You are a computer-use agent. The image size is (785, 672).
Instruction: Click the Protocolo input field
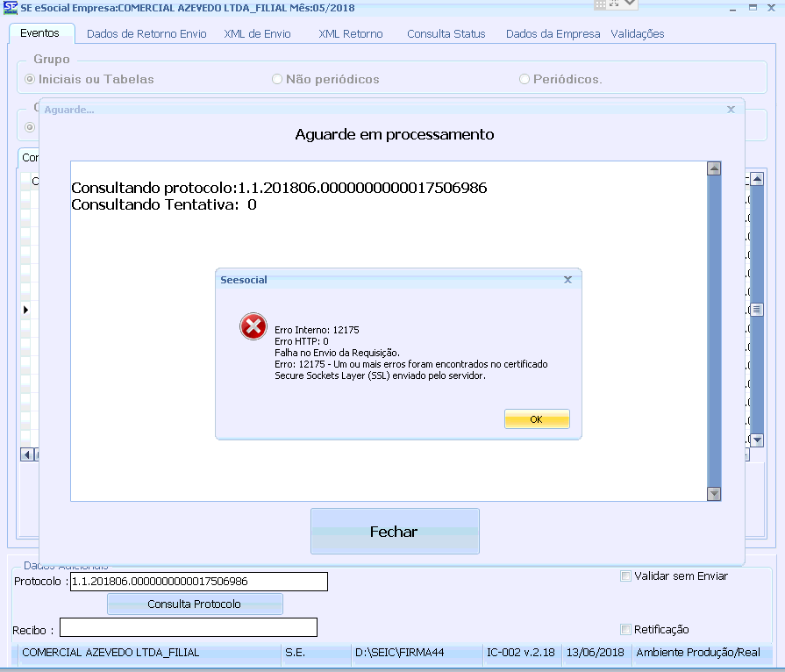coord(199,582)
